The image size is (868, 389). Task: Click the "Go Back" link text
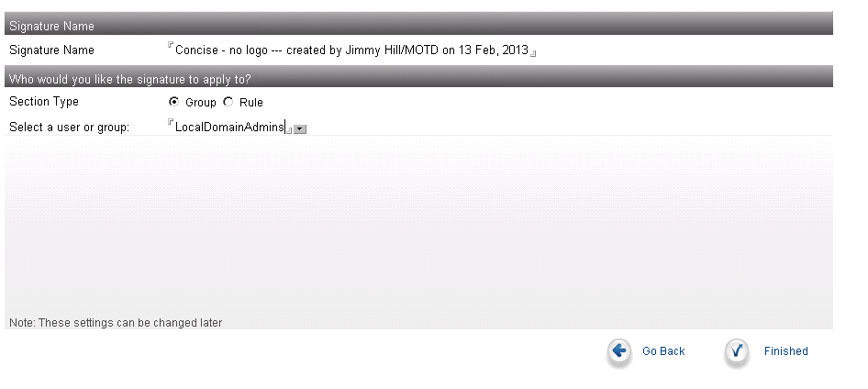[663, 351]
